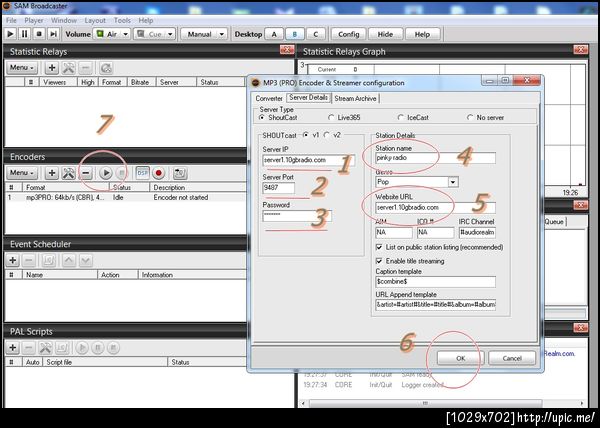Image resolution: width=600 pixels, height=428 pixels.
Task: Click the Hide toolbar button
Action: pos(385,34)
